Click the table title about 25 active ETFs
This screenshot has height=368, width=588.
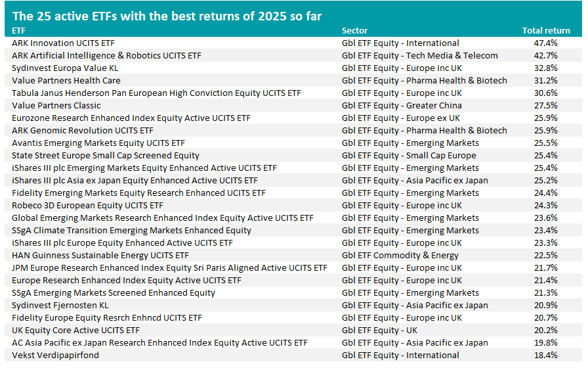[x=167, y=15]
